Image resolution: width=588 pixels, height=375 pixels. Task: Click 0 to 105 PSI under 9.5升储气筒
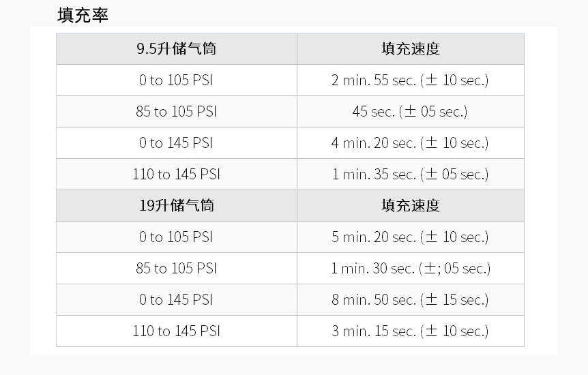click(177, 80)
